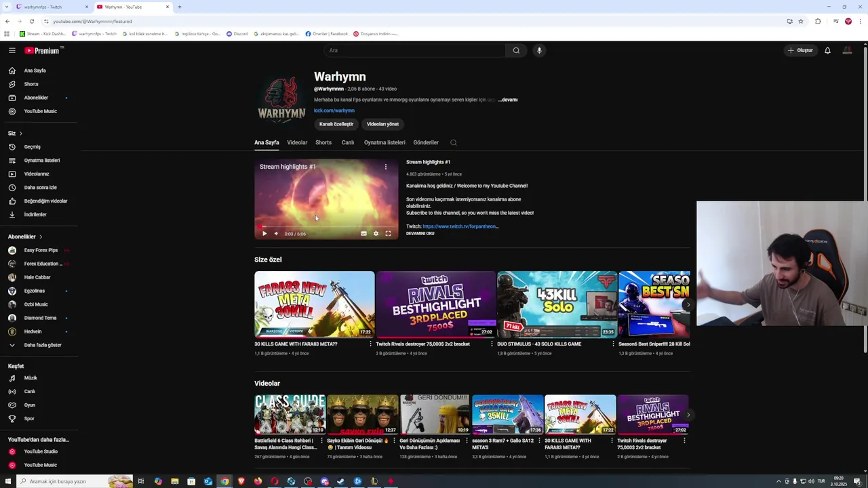Switch to Oynatma listeleri tab
The width and height of the screenshot is (868, 488).
pyautogui.click(x=384, y=142)
